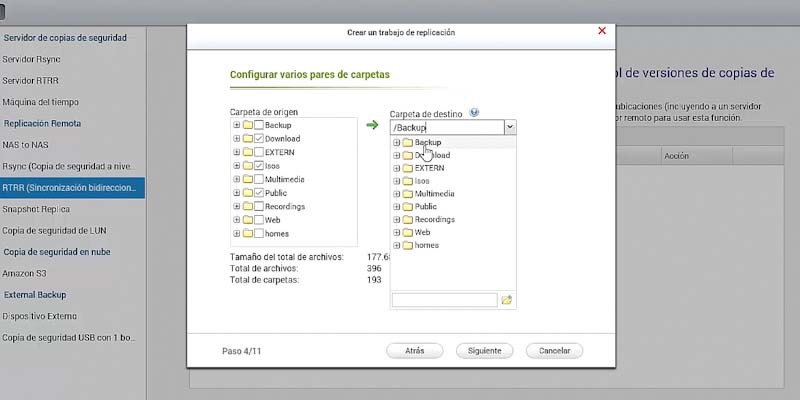The width and height of the screenshot is (800, 400).
Task: Click Download folder icon in source tree
Action: [x=248, y=139]
